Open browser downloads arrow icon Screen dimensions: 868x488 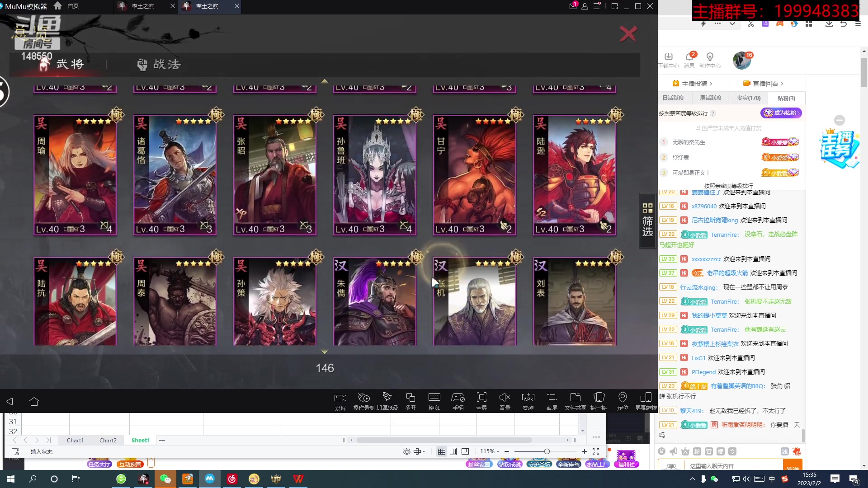pos(829,24)
